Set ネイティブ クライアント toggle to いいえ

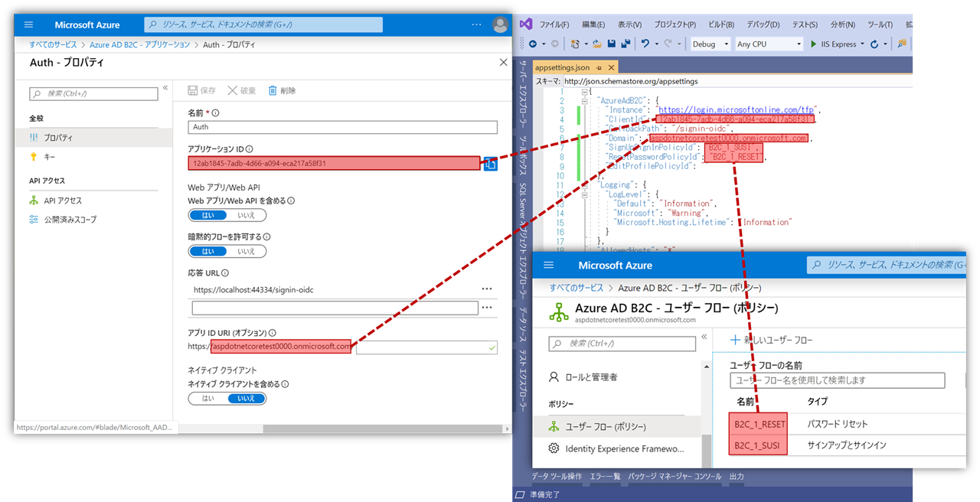[247, 399]
